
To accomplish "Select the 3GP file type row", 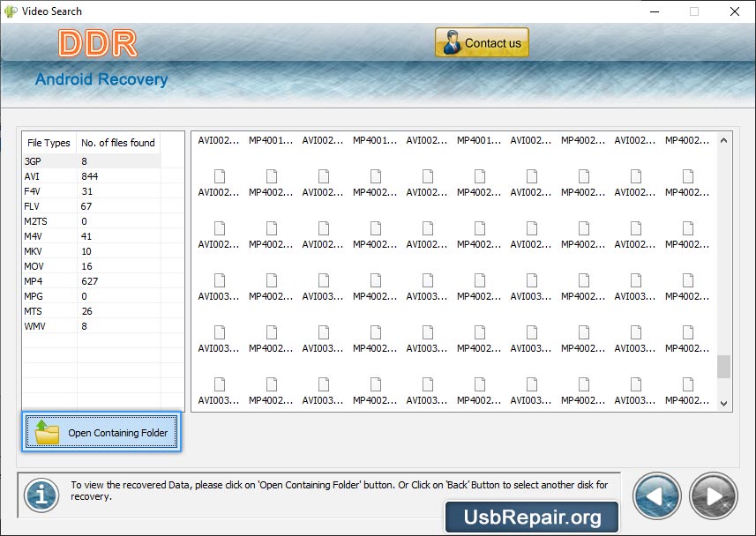I will (92, 161).
